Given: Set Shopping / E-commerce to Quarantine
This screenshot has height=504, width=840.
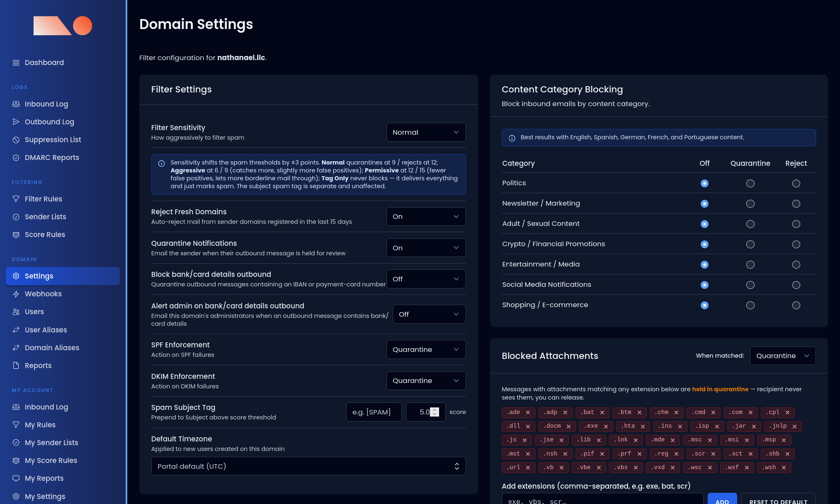Looking at the screenshot, I should coord(750,305).
